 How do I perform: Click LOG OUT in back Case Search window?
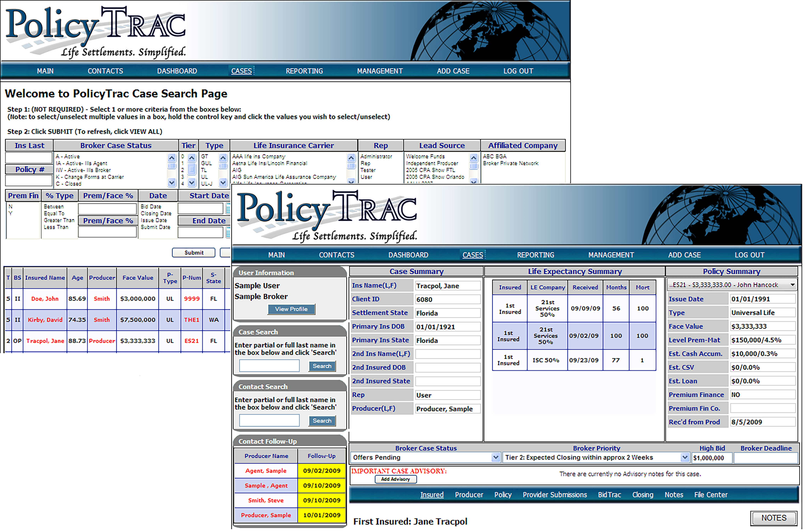(518, 71)
